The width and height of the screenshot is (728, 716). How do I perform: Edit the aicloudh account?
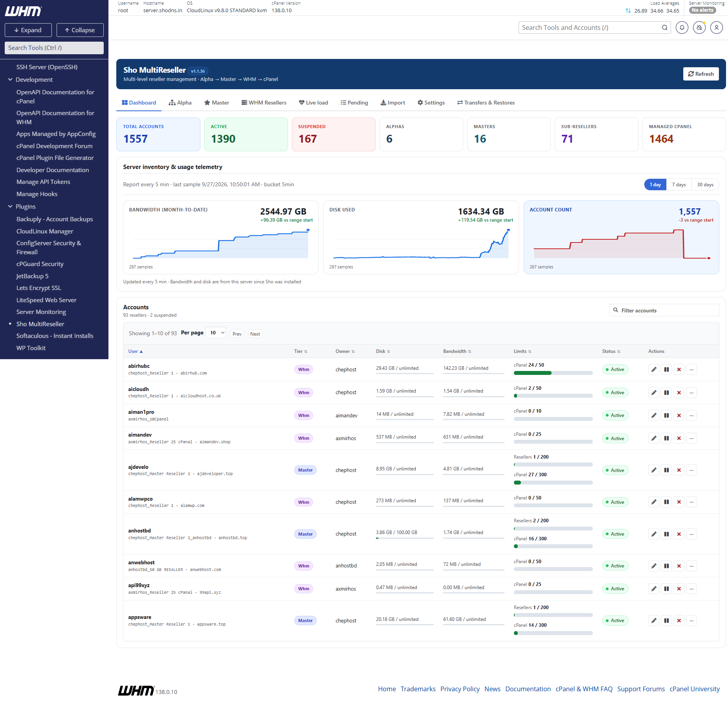point(654,393)
